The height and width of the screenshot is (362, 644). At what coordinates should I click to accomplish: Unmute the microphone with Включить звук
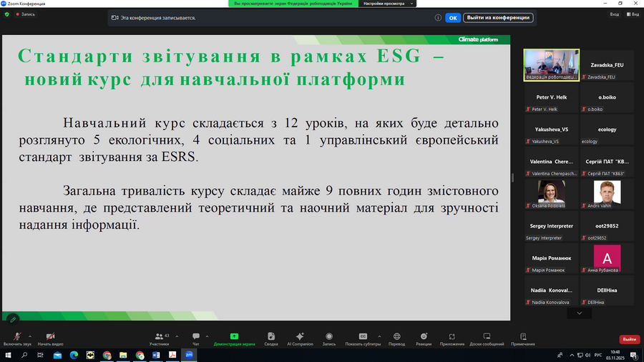pyautogui.click(x=16, y=337)
